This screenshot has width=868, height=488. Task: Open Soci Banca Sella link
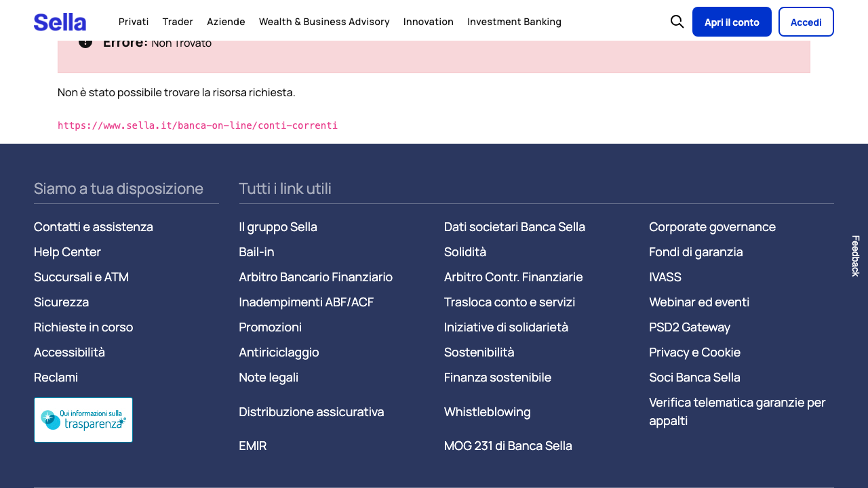[694, 377]
